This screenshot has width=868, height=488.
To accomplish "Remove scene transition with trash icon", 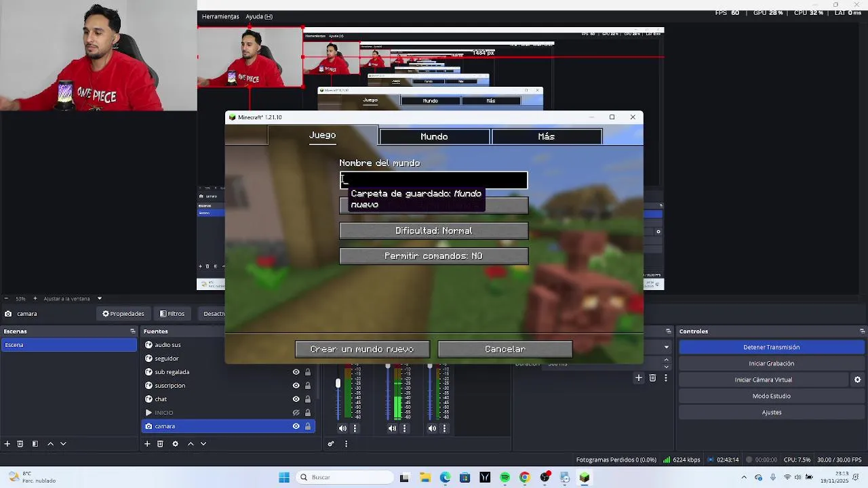I will click(652, 378).
